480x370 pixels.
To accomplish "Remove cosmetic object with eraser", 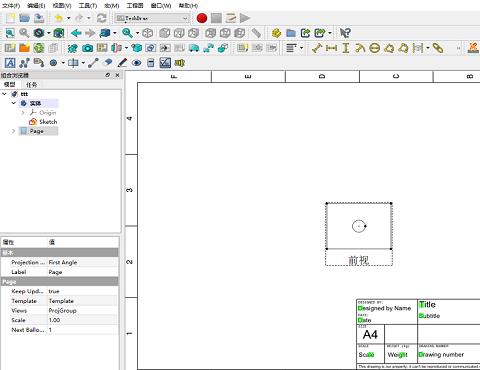I will pyautogui.click(x=108, y=63).
